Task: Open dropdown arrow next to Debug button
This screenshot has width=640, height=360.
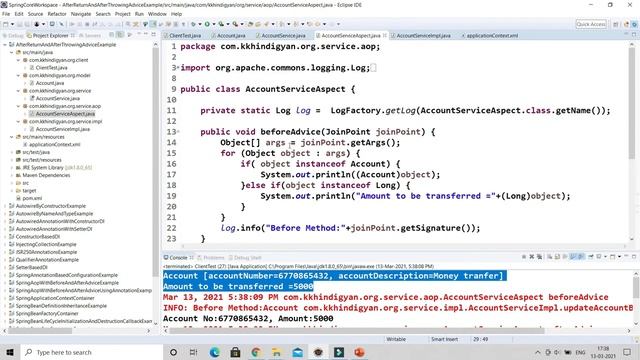Action: click(x=199, y=24)
